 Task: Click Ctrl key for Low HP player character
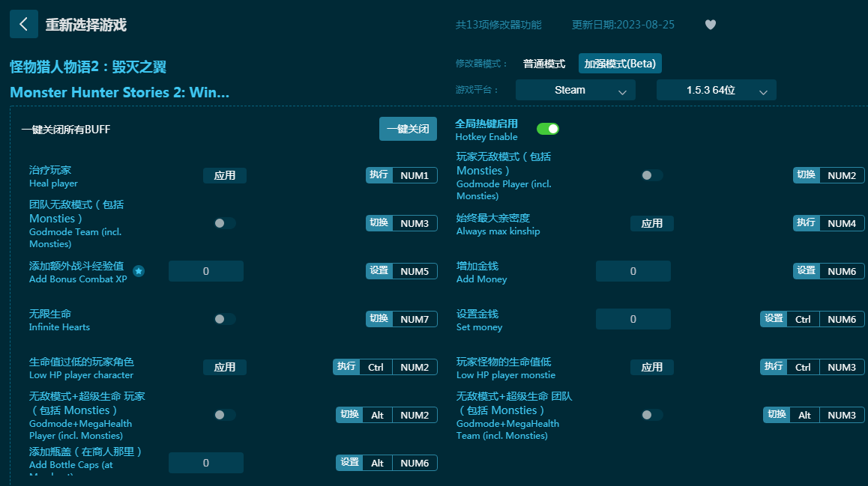coord(376,367)
